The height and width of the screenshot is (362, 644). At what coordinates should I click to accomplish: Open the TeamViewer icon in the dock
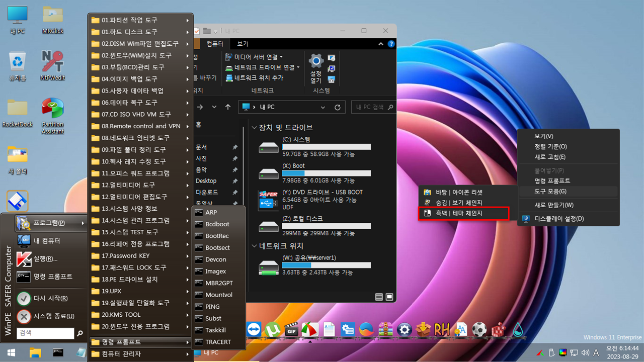click(x=254, y=329)
